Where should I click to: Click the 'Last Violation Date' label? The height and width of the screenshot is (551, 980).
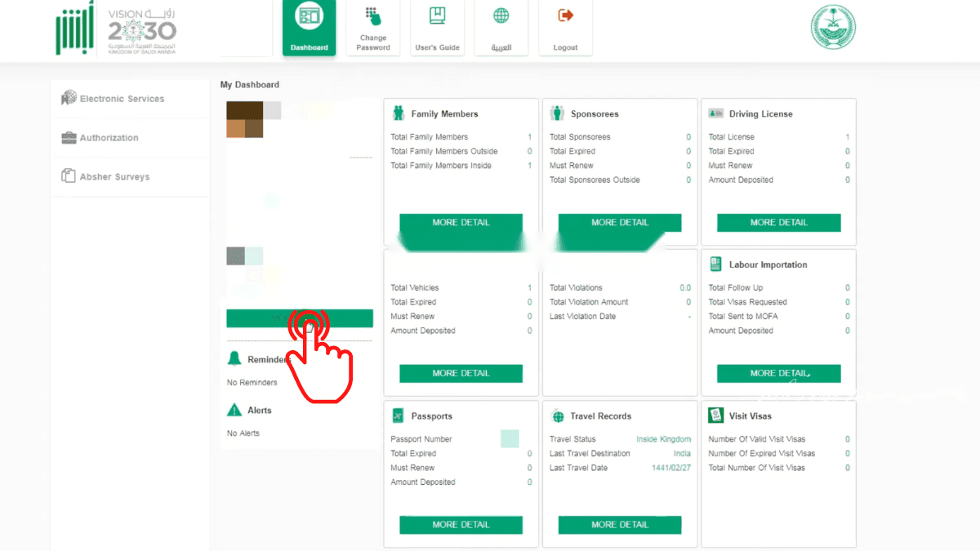(x=583, y=317)
